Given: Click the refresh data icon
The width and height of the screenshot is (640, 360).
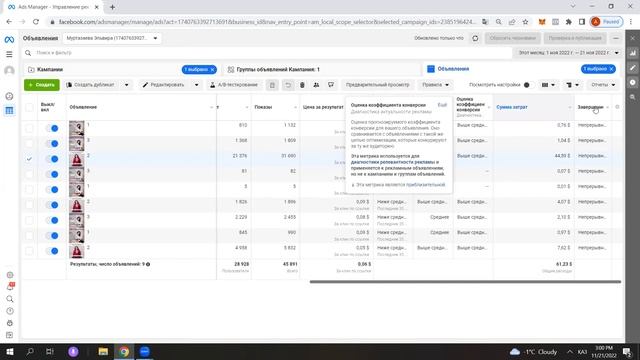Looking at the screenshot, I should (475, 38).
